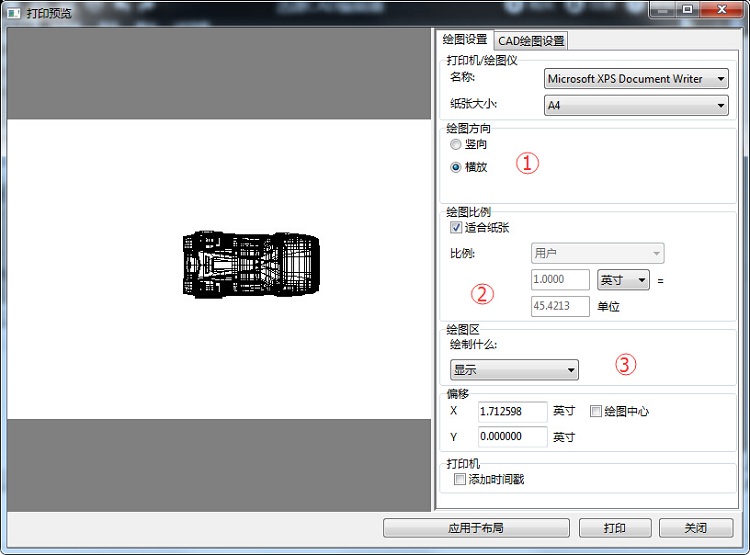Click the 打印 button

tap(615, 528)
